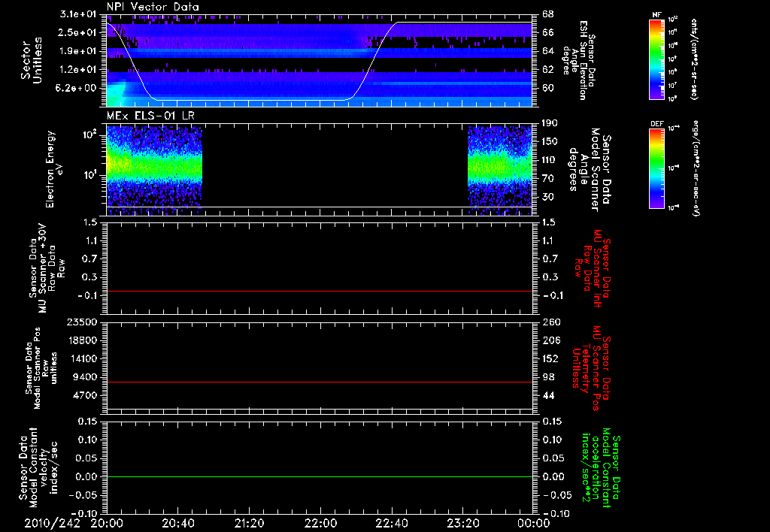Click the 30 scanner angle tick label

pos(548,197)
